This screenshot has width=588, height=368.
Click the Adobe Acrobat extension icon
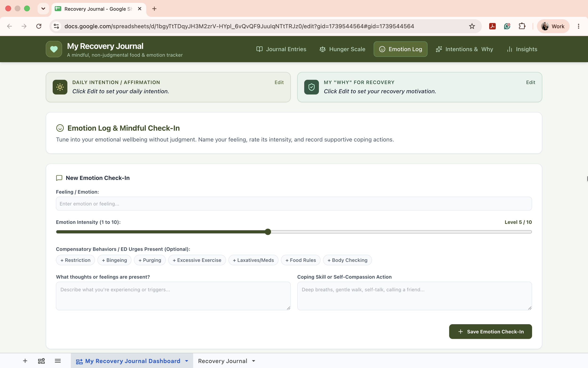492,26
